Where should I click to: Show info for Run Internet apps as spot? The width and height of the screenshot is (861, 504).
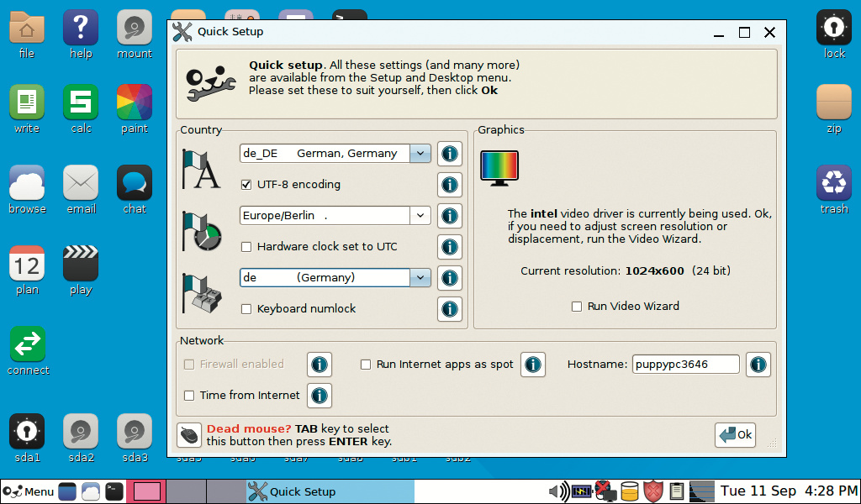point(532,365)
